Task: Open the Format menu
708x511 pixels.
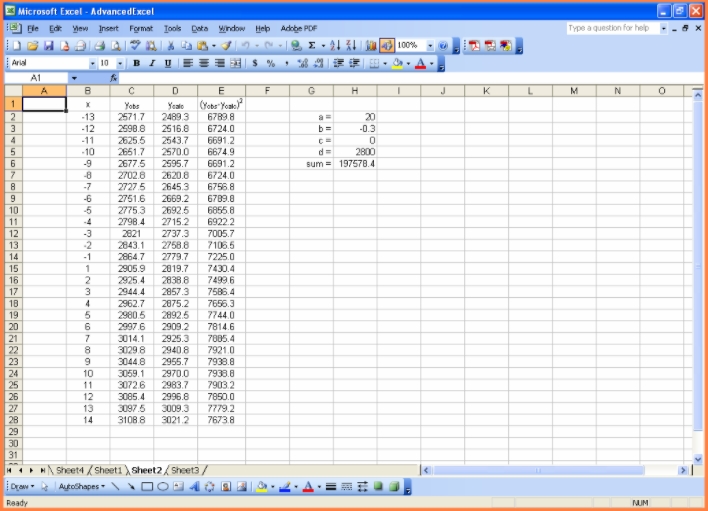Action: pos(141,29)
